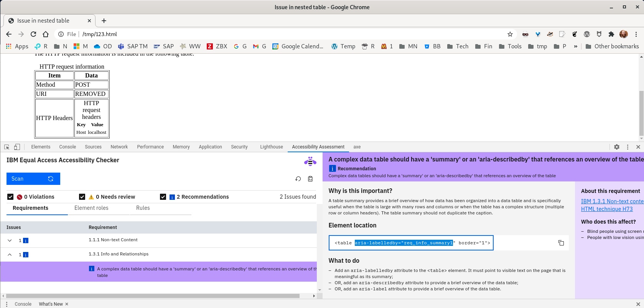The image size is (644, 308).
Task: Open Apps bookmarks shortcut
Action: [x=17, y=46]
